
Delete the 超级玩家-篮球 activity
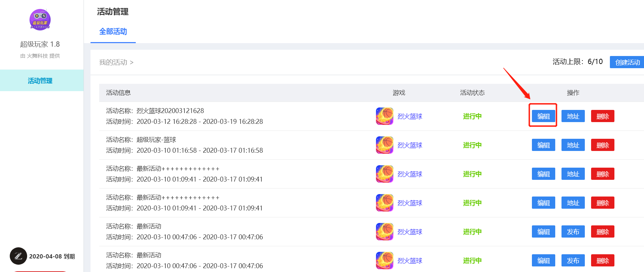603,145
